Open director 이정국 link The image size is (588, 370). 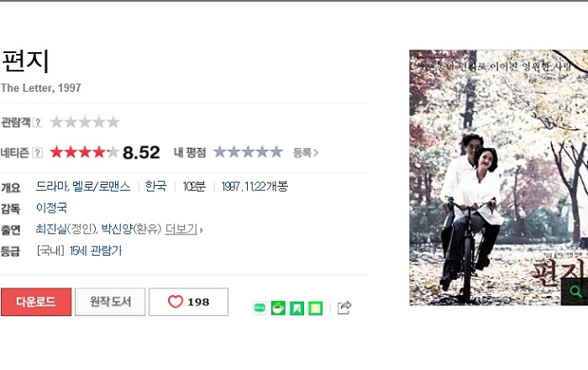pyautogui.click(x=52, y=208)
